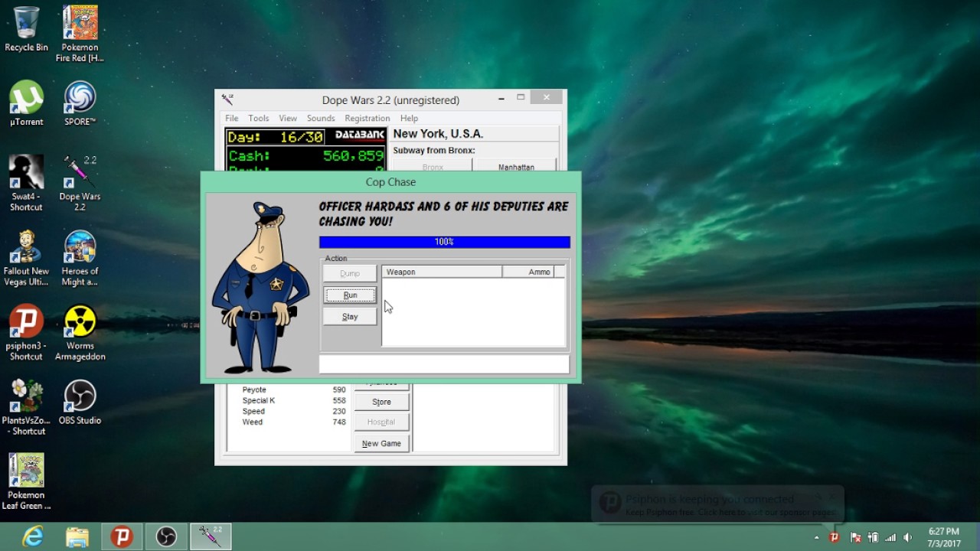The width and height of the screenshot is (980, 551).
Task: Click the Dope Wars title bar syringe icon
Action: click(227, 99)
